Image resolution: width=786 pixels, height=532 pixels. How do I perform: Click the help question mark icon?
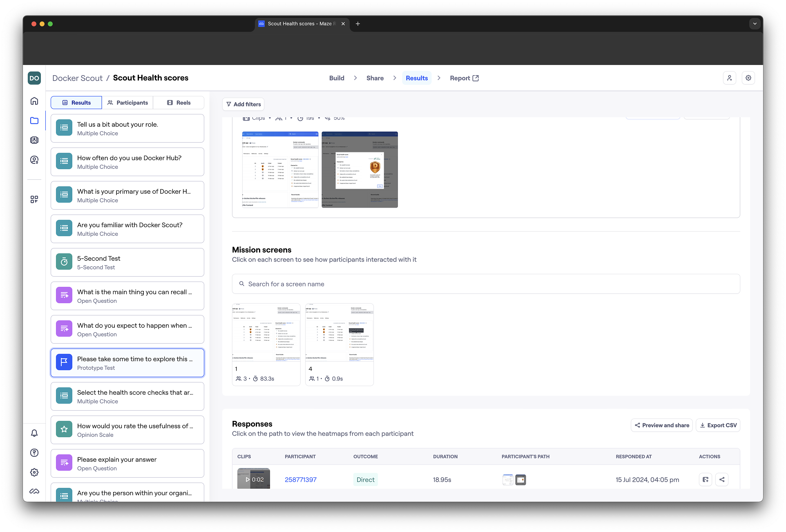(x=34, y=453)
